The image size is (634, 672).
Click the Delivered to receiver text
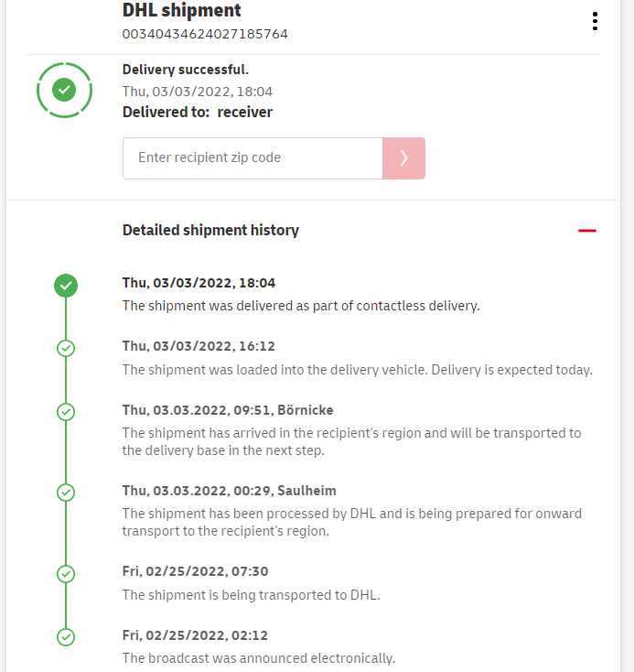(x=198, y=113)
